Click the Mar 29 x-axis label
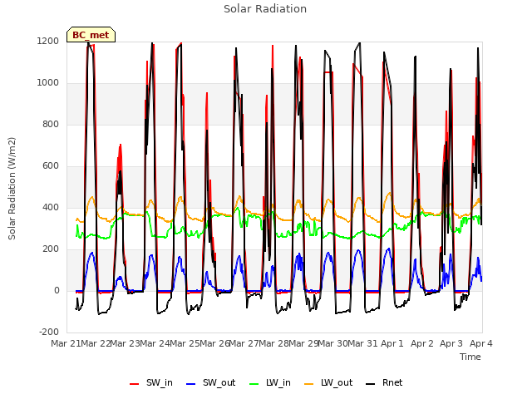532x399 pixels. (x=303, y=343)
